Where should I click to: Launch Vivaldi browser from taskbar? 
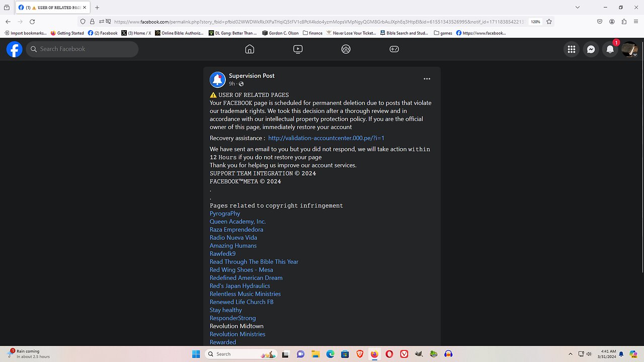(404, 354)
